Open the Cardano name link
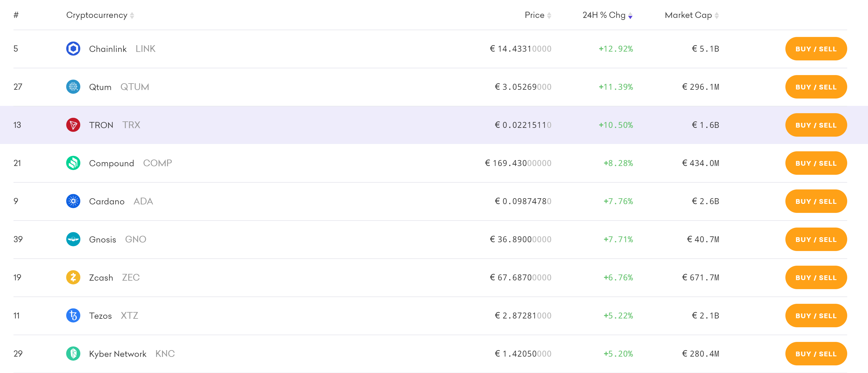 107,201
